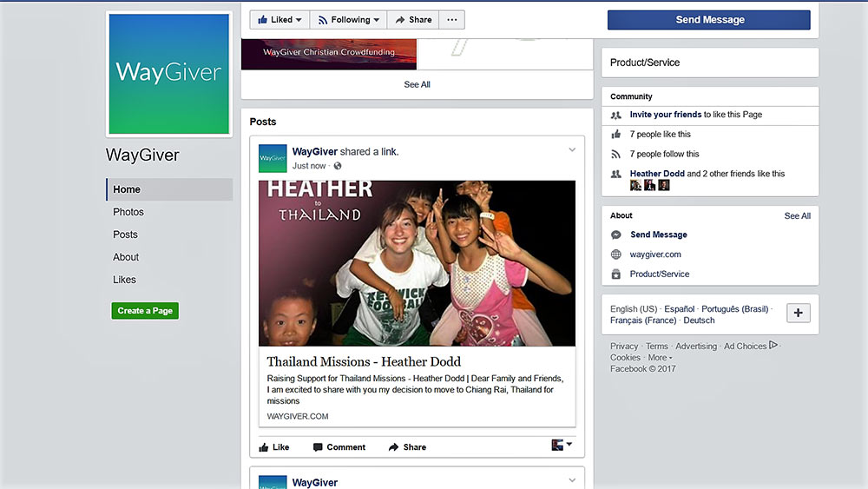Like the shared post
Image resolution: width=868 pixels, height=489 pixels.
pyautogui.click(x=274, y=447)
